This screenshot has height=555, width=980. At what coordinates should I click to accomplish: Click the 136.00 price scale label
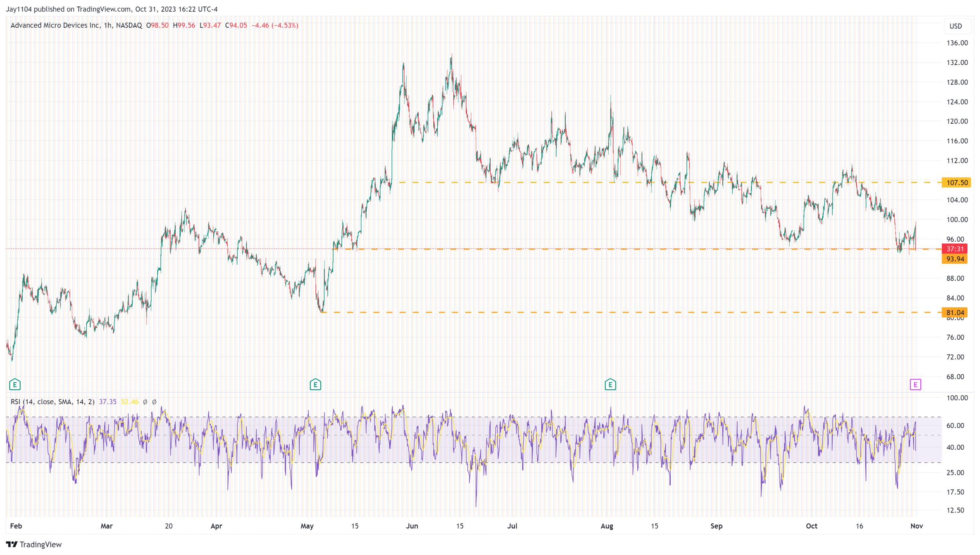(x=957, y=43)
